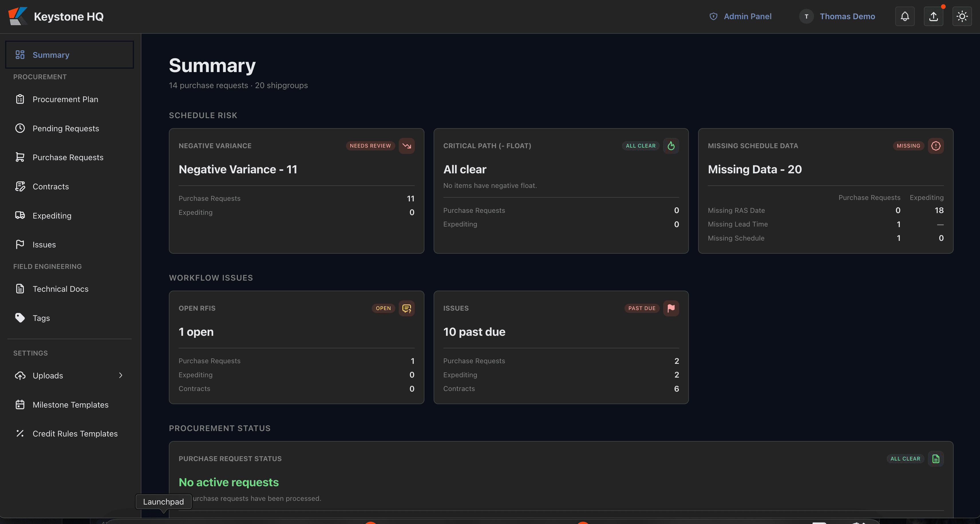
Task: Click the Purchase Requests cart icon
Action: (x=20, y=157)
